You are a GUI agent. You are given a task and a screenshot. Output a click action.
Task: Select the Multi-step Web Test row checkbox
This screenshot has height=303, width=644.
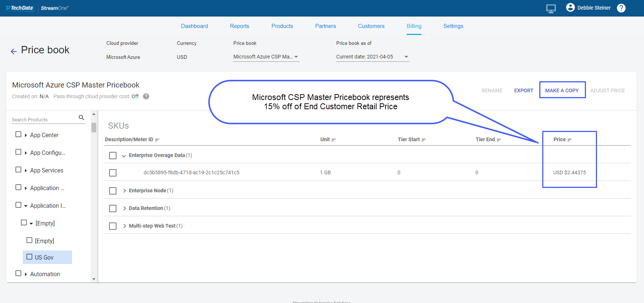point(113,226)
